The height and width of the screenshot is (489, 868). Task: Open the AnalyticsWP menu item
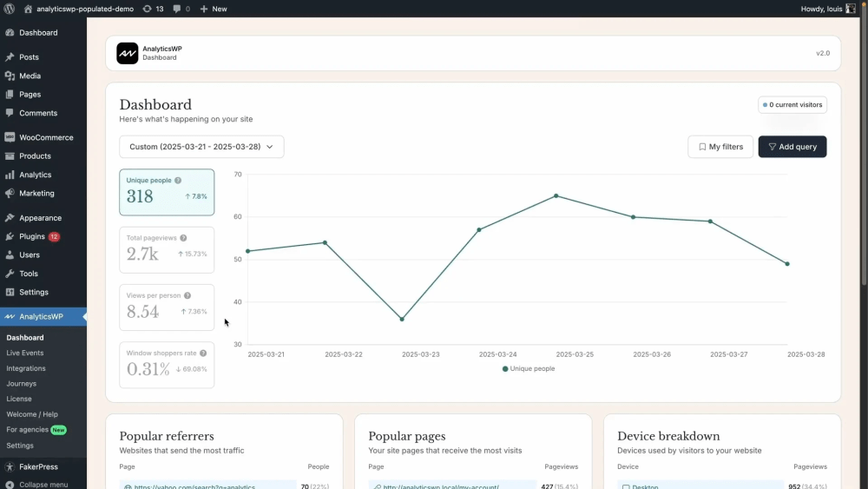(x=43, y=317)
